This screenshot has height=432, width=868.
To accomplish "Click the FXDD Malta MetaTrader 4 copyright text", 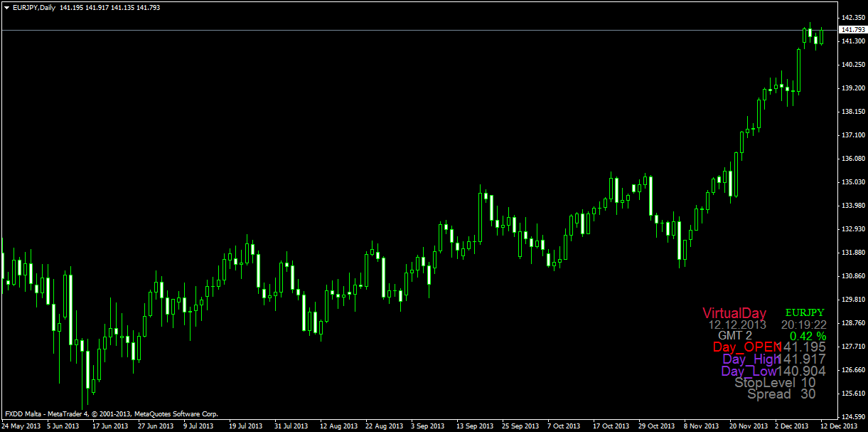I will click(x=111, y=413).
